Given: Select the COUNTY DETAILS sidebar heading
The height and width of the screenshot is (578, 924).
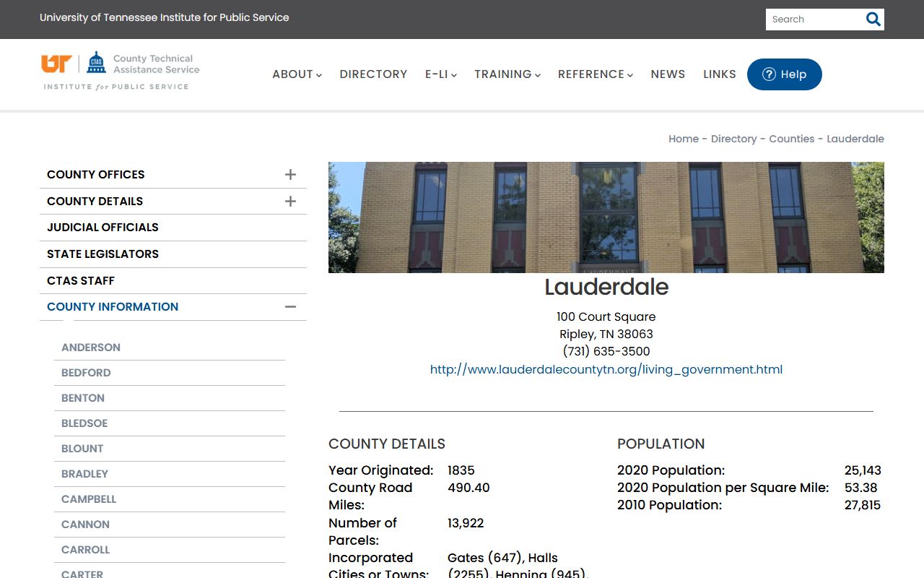Looking at the screenshot, I should click(95, 202).
